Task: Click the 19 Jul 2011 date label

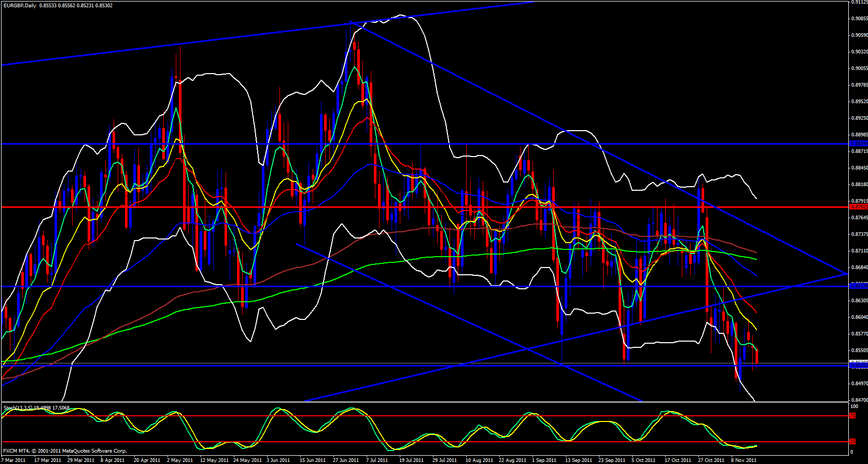Action: pos(412,460)
